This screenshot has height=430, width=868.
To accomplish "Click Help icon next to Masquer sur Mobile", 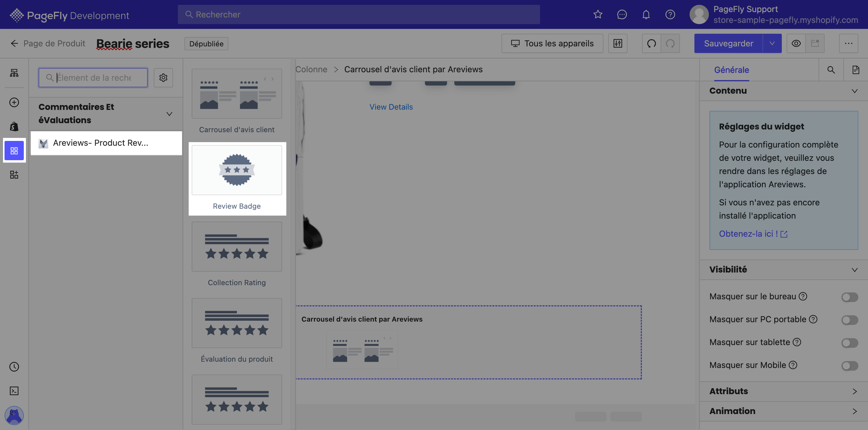I will [793, 365].
